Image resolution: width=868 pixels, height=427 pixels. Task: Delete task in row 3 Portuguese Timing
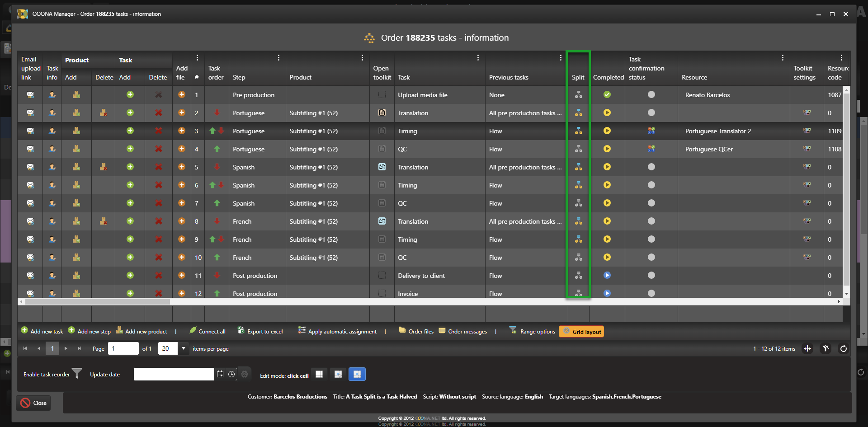pyautogui.click(x=158, y=131)
